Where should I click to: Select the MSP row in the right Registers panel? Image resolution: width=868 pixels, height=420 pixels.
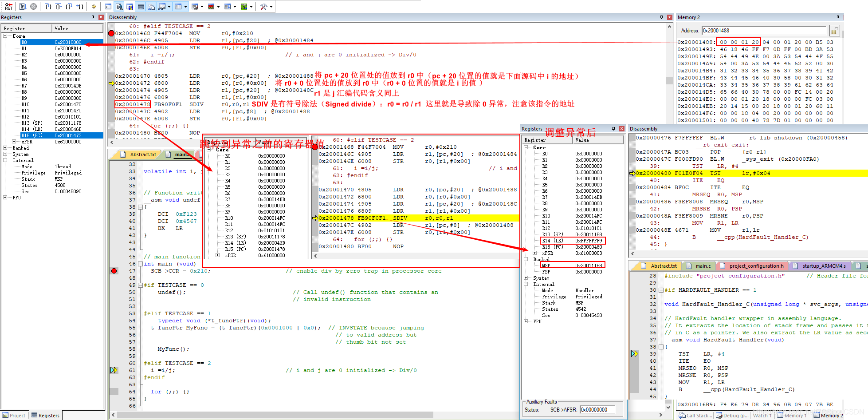click(x=573, y=265)
